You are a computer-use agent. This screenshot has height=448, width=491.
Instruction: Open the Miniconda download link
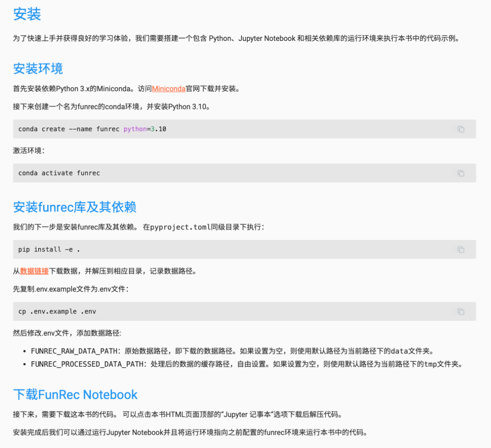coord(168,89)
